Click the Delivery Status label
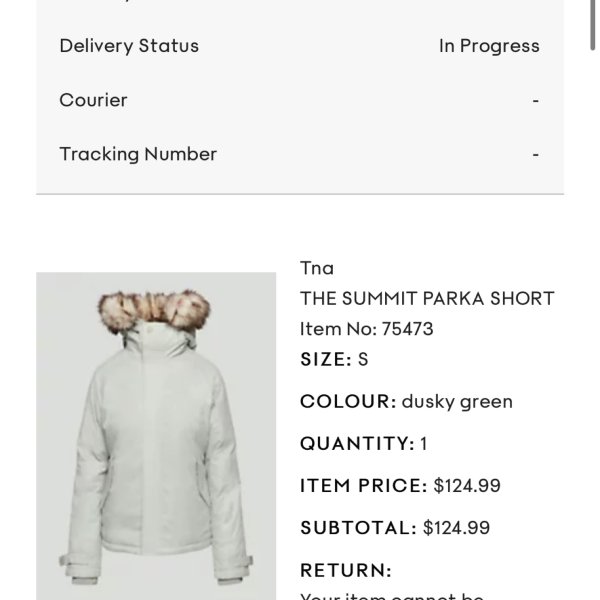The image size is (600, 600). [129, 46]
